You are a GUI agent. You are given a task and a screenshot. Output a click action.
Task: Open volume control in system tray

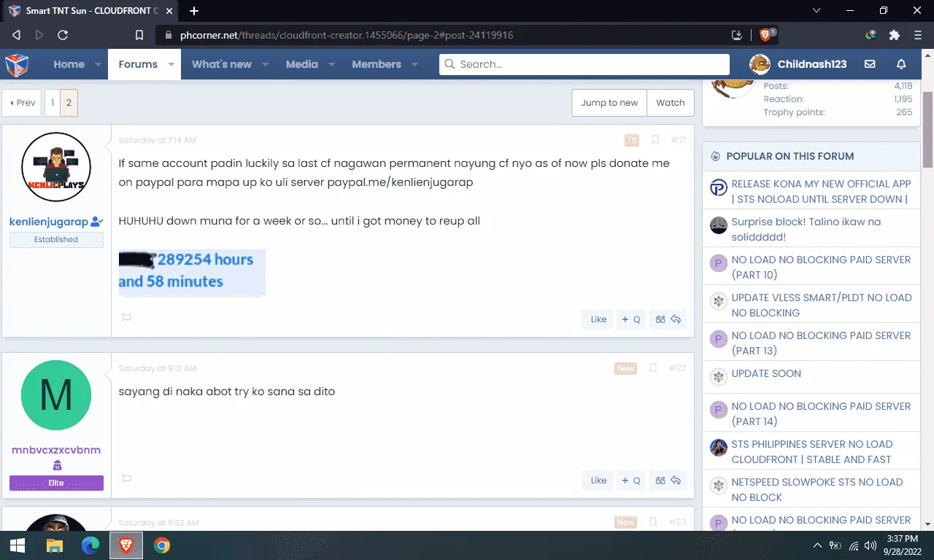pyautogui.click(x=870, y=545)
